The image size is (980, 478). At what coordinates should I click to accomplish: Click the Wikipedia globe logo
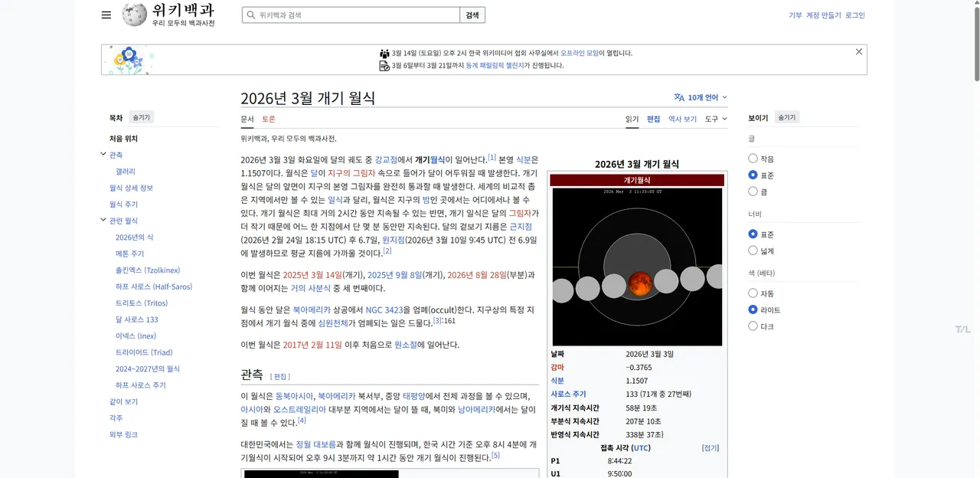click(x=135, y=15)
